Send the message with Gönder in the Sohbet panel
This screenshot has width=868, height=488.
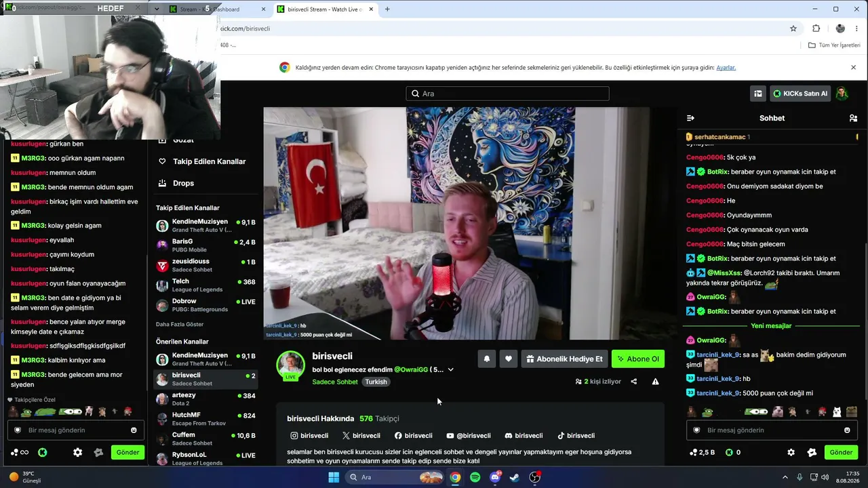[x=841, y=452]
